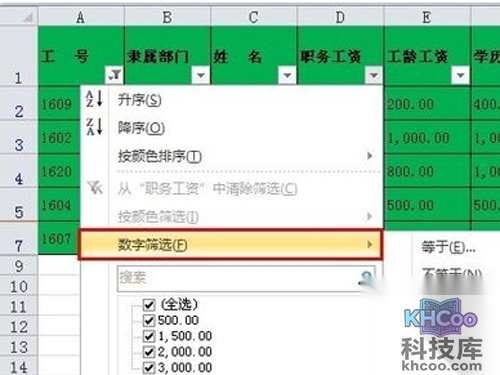The height and width of the screenshot is (375, 500).
Task: Select row 11 header
Action: [x=19, y=306]
